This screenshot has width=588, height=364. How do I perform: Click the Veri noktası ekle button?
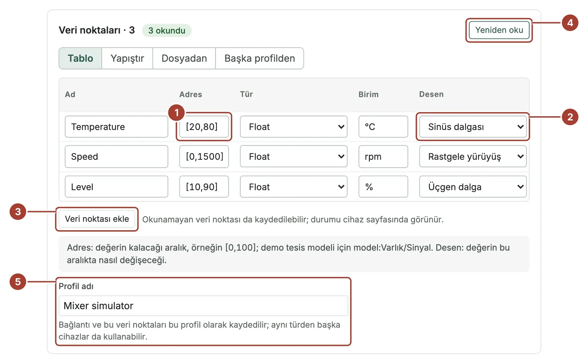click(x=97, y=219)
